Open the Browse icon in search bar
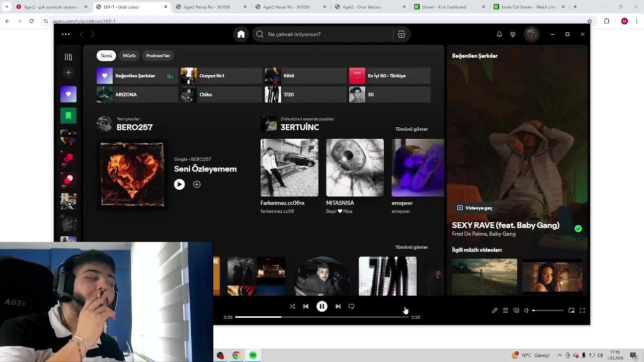This screenshot has width=644, height=362. 401,34
